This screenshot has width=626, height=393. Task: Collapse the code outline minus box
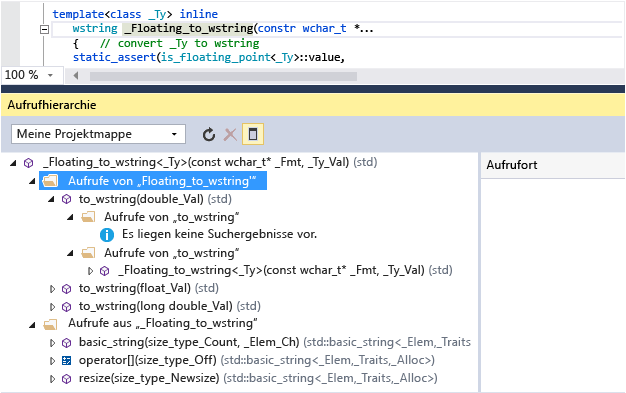coord(44,29)
